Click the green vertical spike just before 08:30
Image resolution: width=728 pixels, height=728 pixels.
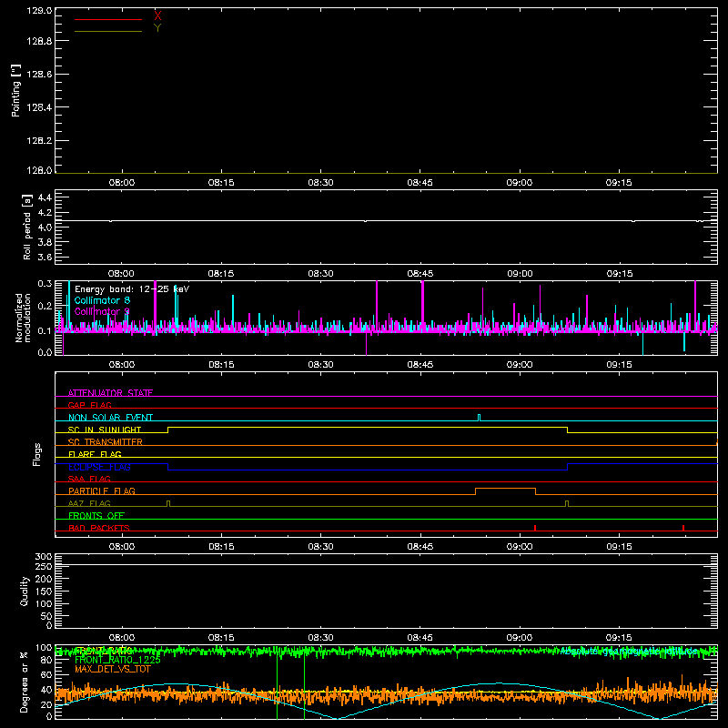[305, 685]
